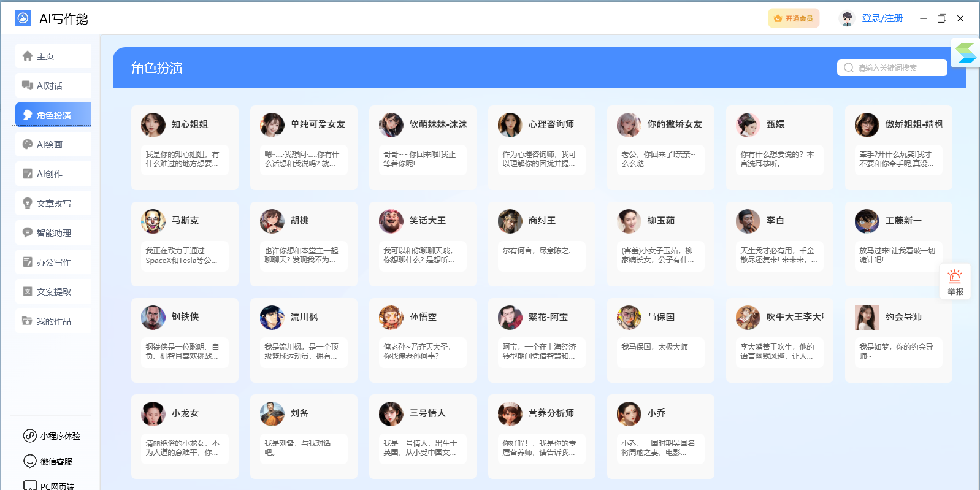Click the 智能助理 chat bubble icon

[x=28, y=233]
